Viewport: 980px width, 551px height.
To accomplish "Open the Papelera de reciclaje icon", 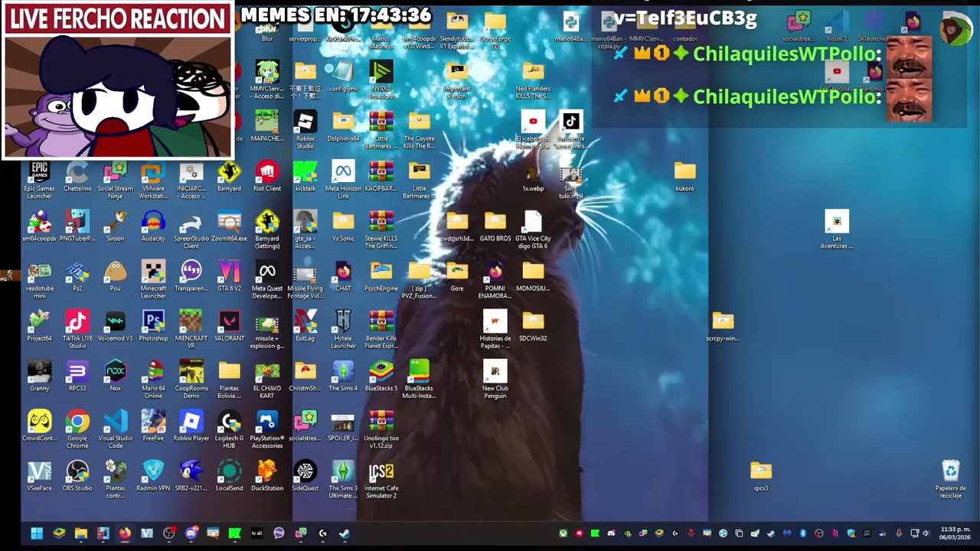I will coord(950,480).
